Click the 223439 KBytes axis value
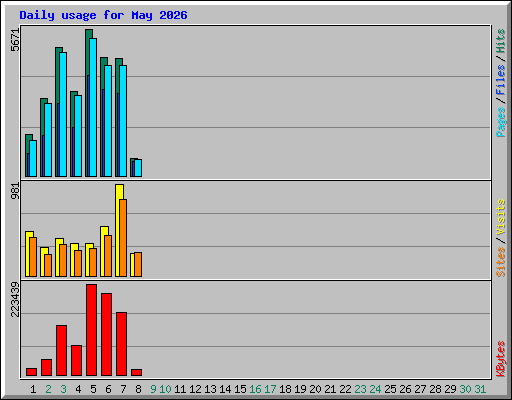Screen dimensions: 512x400 point(15,299)
